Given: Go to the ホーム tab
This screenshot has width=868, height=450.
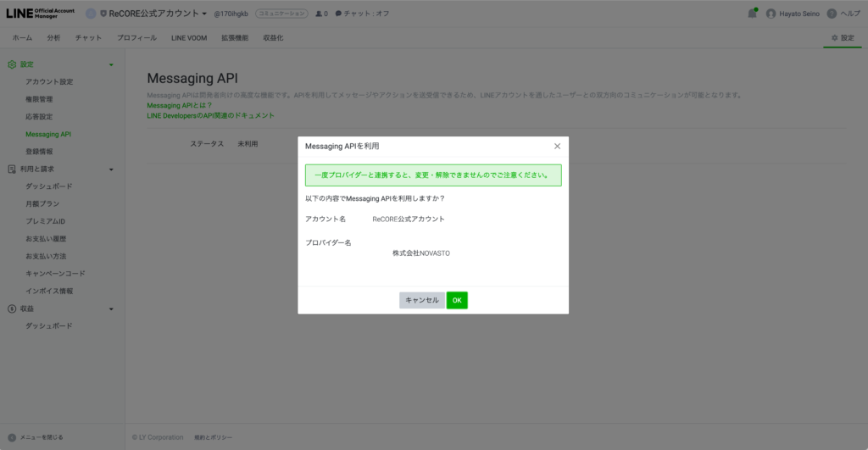Looking at the screenshot, I should pos(22,37).
